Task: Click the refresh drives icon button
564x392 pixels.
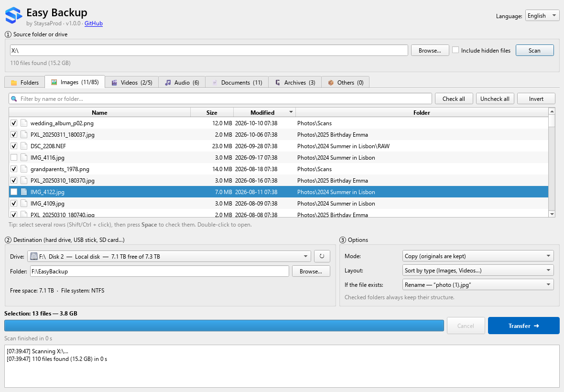Action: click(x=322, y=256)
